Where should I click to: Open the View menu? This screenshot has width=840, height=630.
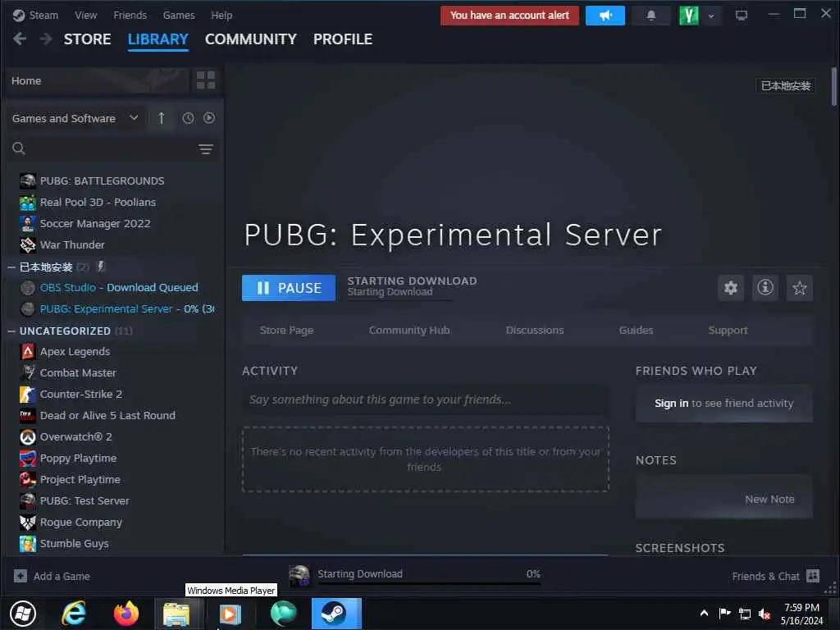[x=85, y=15]
